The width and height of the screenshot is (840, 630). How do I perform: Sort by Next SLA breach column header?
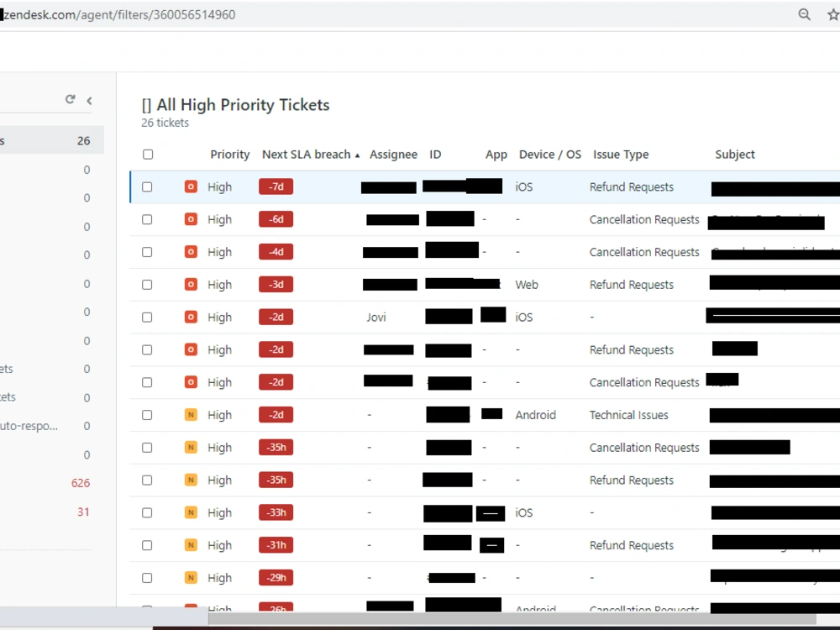click(x=311, y=155)
